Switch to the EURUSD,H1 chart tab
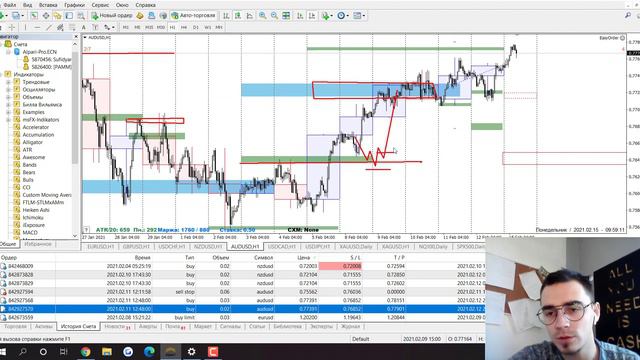The width and height of the screenshot is (640, 360). coord(101,247)
